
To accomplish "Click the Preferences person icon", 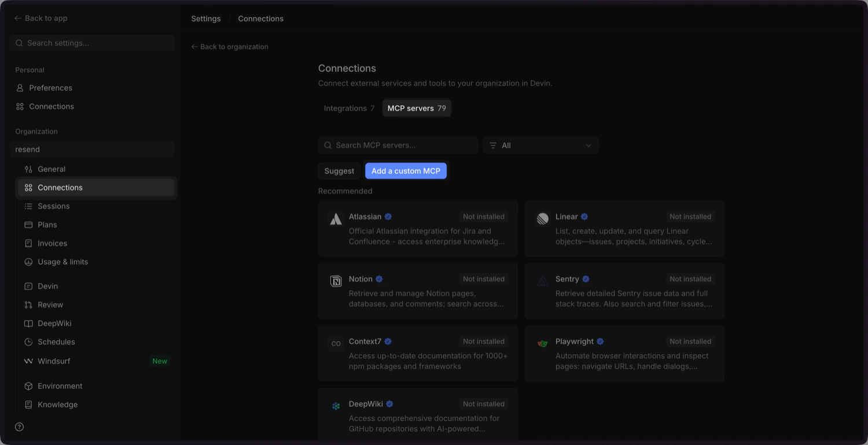I will click(x=20, y=88).
